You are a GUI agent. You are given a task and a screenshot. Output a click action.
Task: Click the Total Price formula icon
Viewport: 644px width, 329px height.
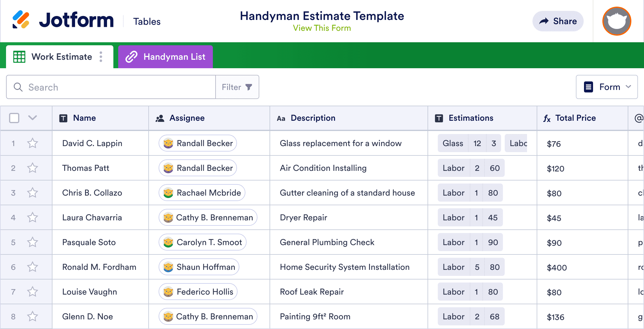pos(547,118)
